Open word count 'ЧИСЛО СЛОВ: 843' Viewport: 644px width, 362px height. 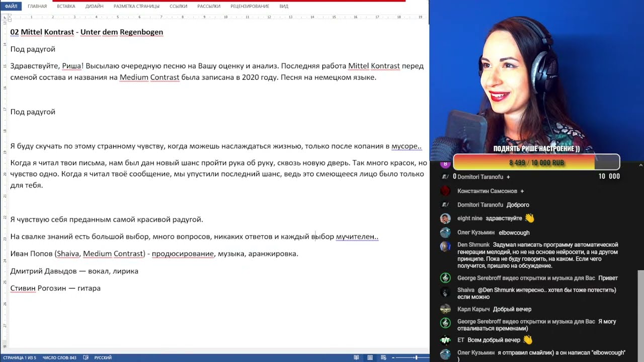click(x=59, y=357)
